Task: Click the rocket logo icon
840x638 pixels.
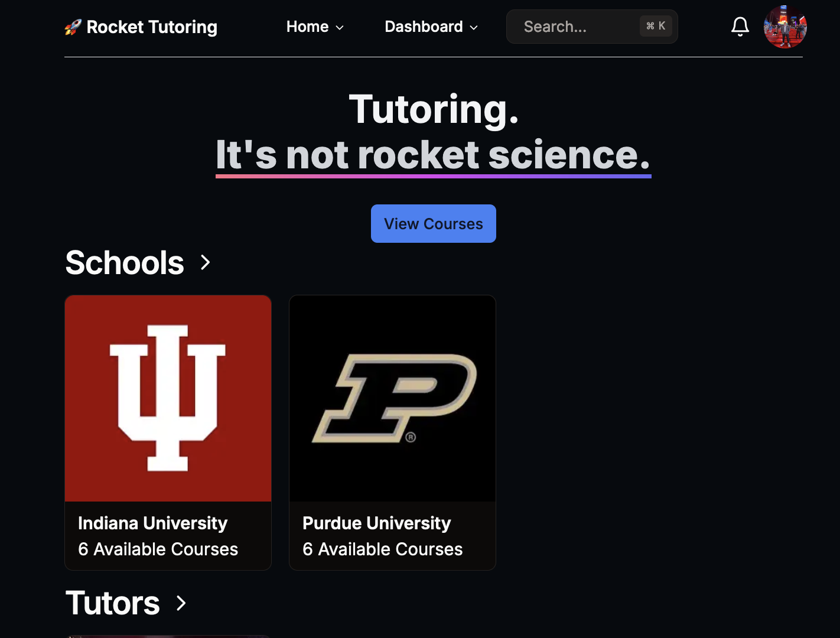Action: click(73, 27)
